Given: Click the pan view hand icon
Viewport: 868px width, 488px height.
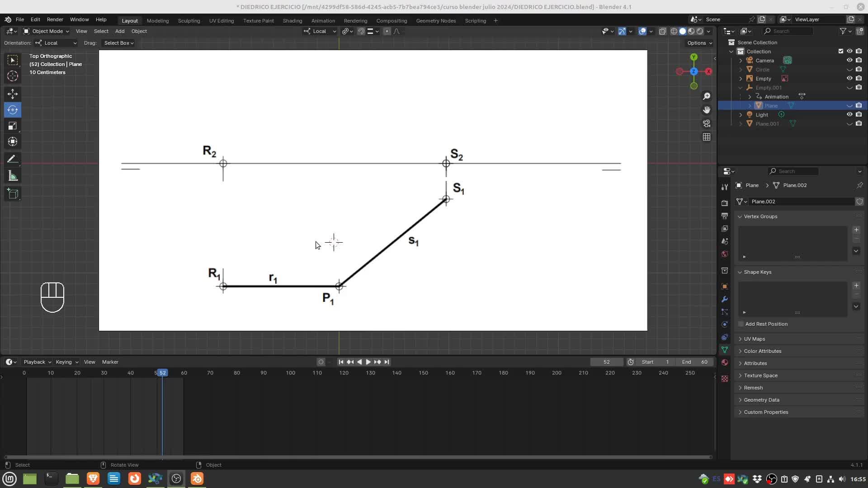Looking at the screenshot, I should tap(707, 110).
